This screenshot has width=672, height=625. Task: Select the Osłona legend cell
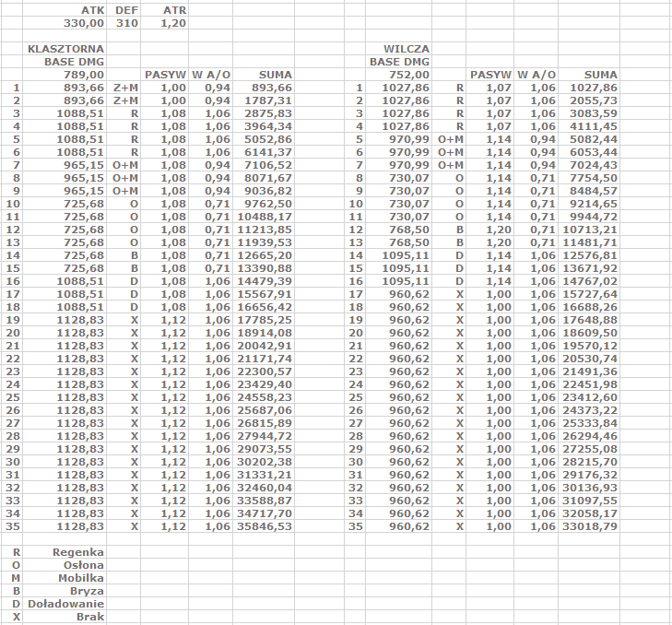(x=81, y=565)
